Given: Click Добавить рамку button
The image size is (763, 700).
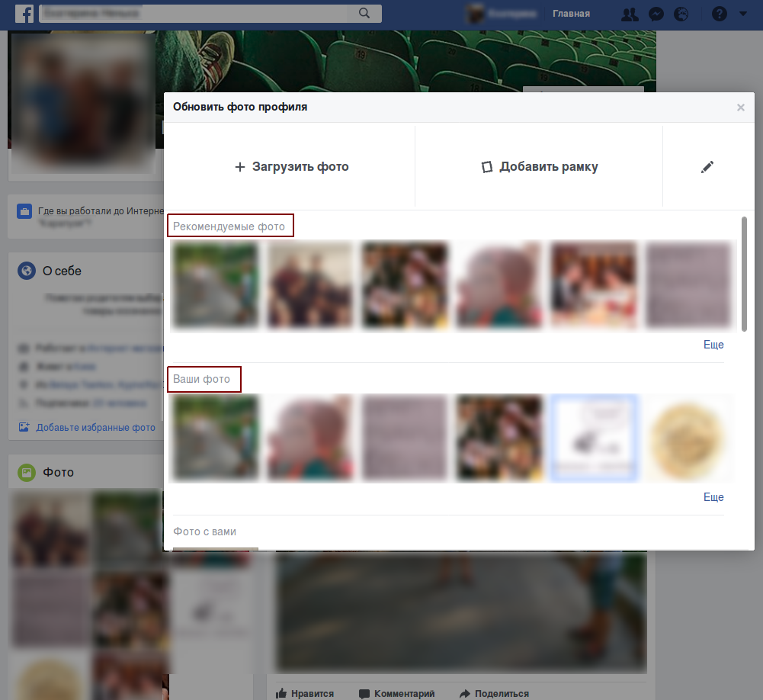Looking at the screenshot, I should 540,167.
